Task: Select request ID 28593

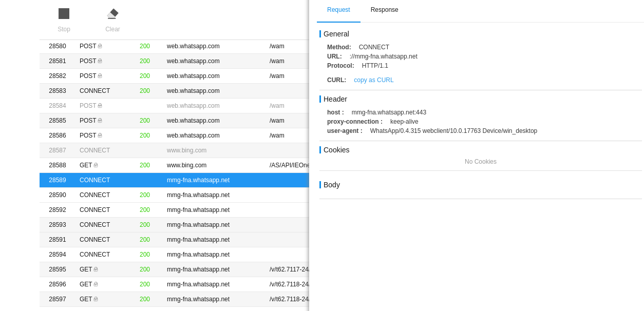Action: [58, 225]
